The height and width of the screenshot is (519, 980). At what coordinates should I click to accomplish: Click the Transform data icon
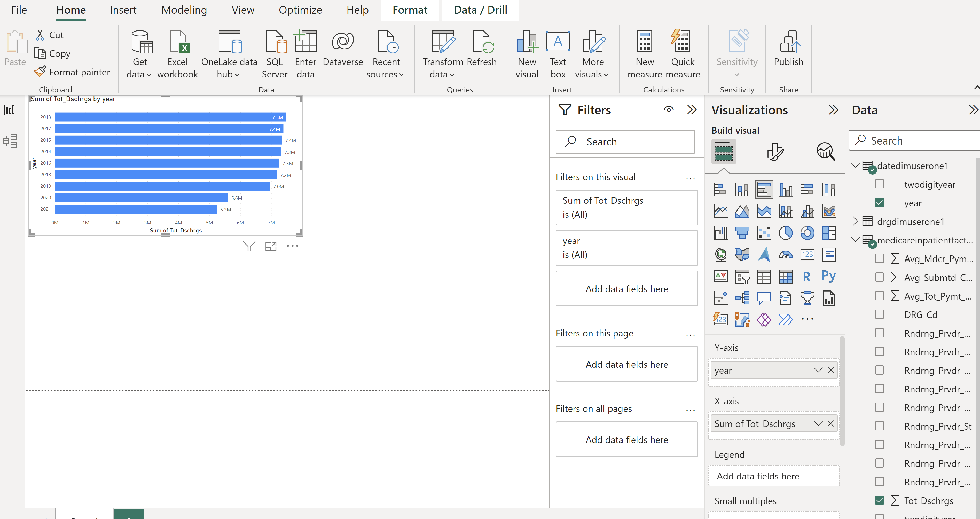click(443, 42)
